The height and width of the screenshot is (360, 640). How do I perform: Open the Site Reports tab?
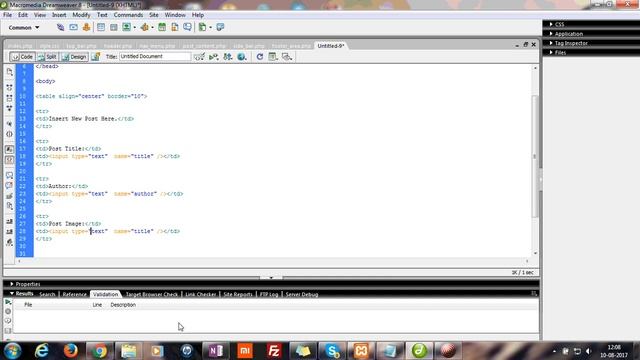[238, 294]
